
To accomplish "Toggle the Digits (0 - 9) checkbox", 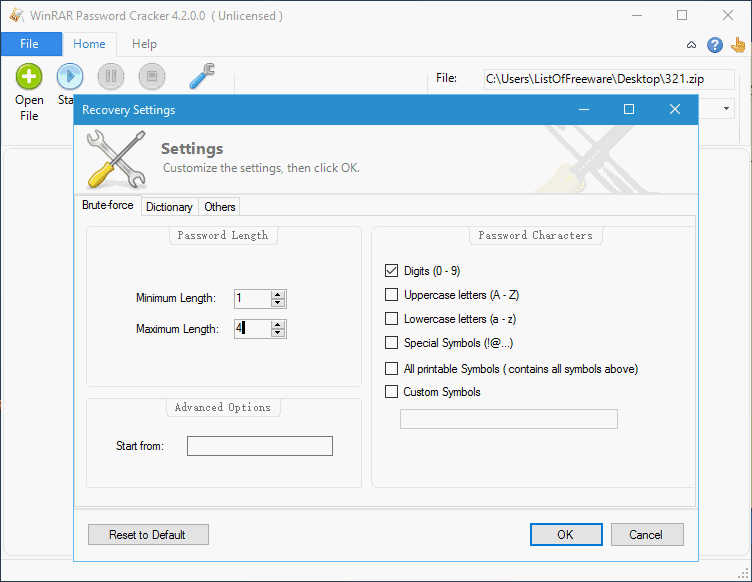I will point(391,270).
